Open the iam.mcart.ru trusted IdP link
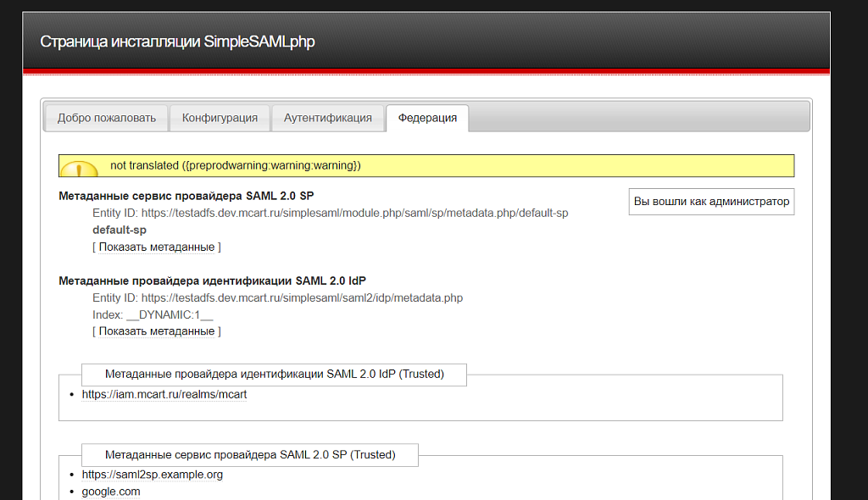868x500 pixels. pyautogui.click(x=162, y=394)
